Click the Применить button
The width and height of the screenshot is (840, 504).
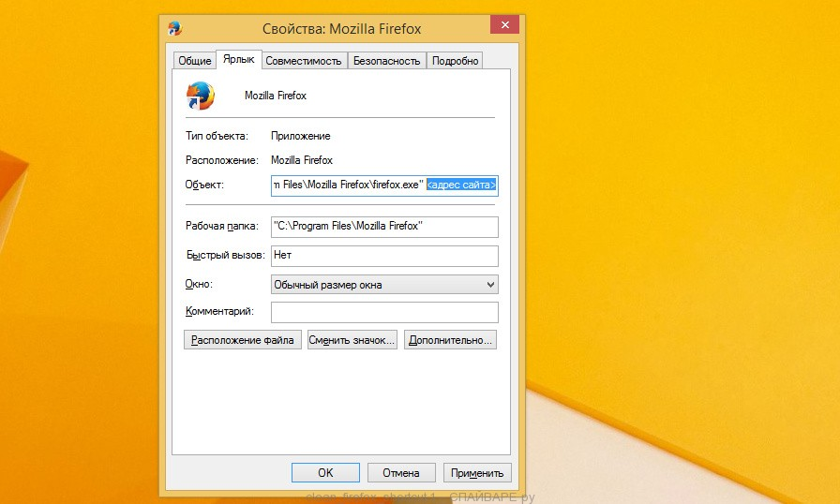(477, 473)
